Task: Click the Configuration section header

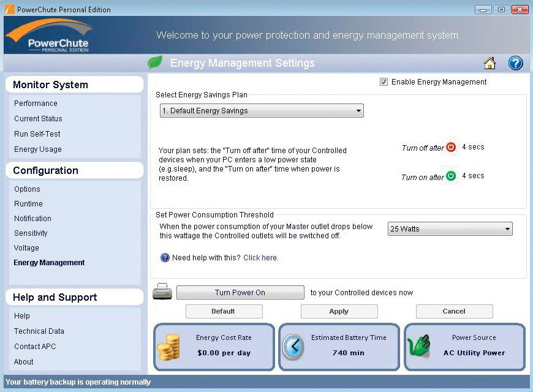Action: pyautogui.click(x=75, y=170)
